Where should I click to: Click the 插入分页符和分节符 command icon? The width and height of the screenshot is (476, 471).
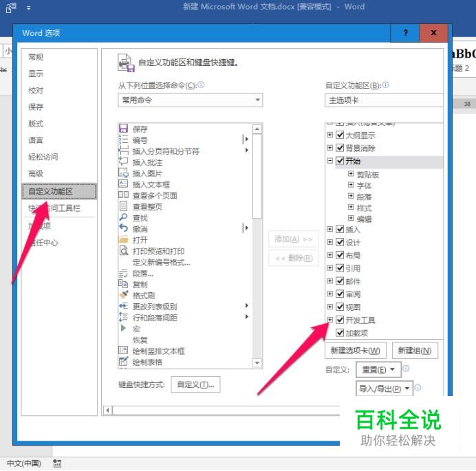click(123, 151)
